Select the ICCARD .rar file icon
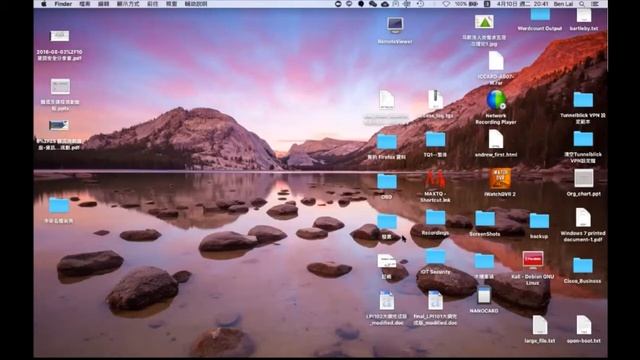The height and width of the screenshot is (360, 640). tap(496, 61)
